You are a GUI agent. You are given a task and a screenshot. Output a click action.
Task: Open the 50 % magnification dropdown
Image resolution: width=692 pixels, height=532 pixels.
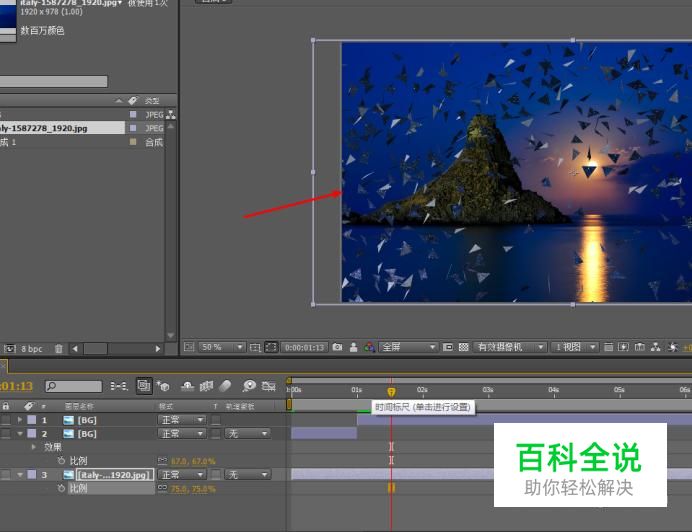pyautogui.click(x=222, y=347)
